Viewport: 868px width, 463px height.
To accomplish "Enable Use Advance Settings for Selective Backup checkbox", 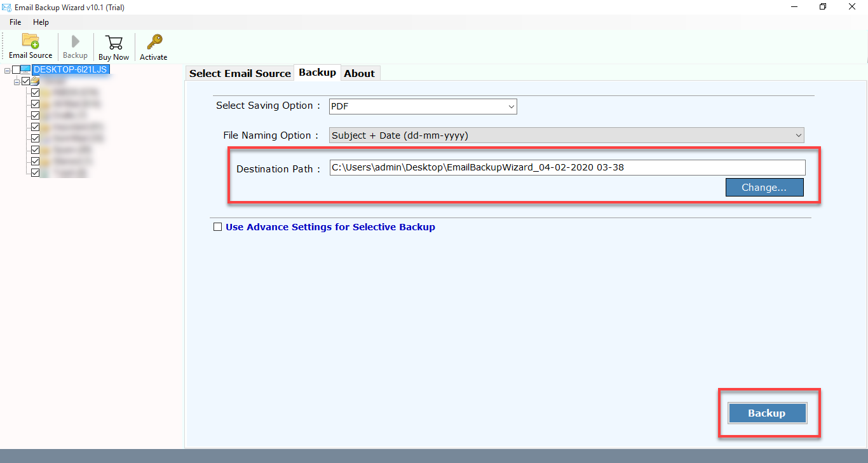I will point(218,226).
